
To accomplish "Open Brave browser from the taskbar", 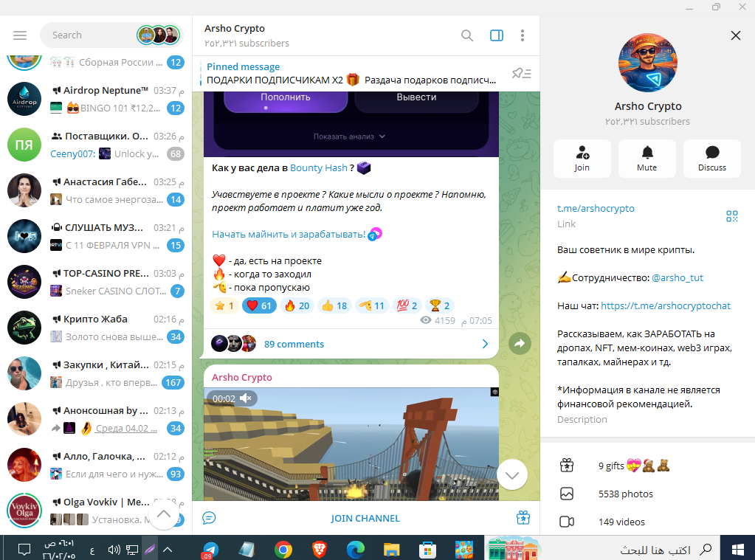I will click(x=320, y=550).
